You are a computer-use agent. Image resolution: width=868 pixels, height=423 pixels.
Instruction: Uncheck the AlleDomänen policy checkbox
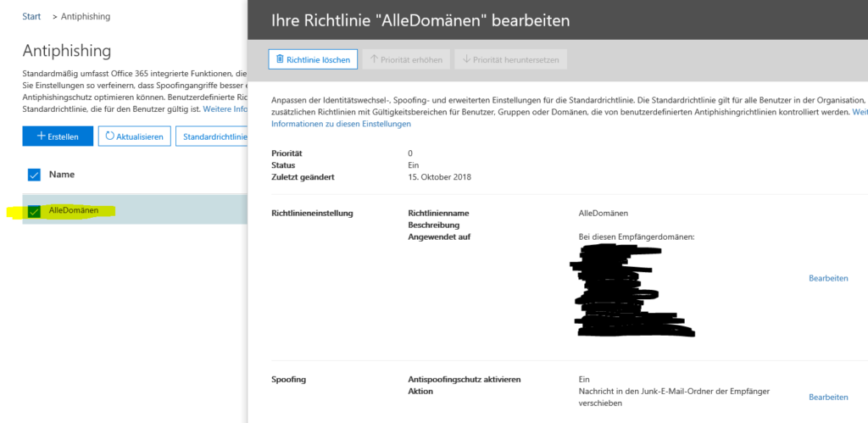34,211
